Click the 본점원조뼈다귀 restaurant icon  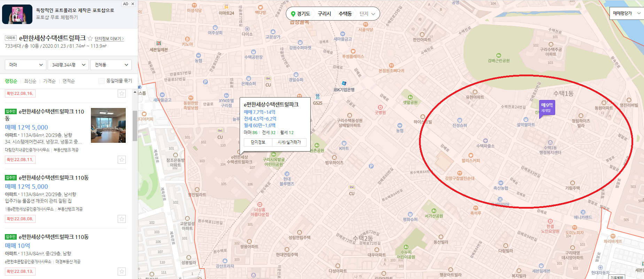(391, 65)
